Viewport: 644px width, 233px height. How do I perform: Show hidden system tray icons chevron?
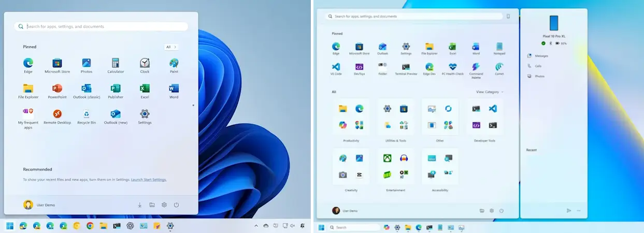coord(256,226)
